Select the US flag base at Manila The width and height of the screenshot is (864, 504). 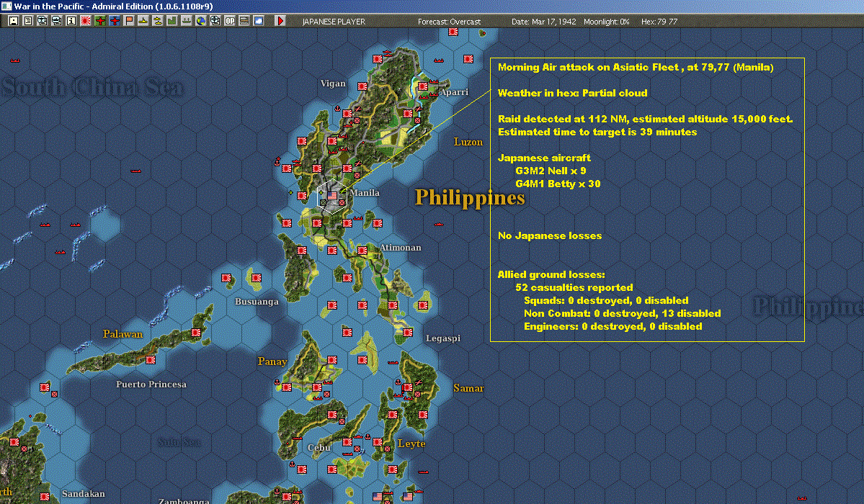click(x=331, y=196)
